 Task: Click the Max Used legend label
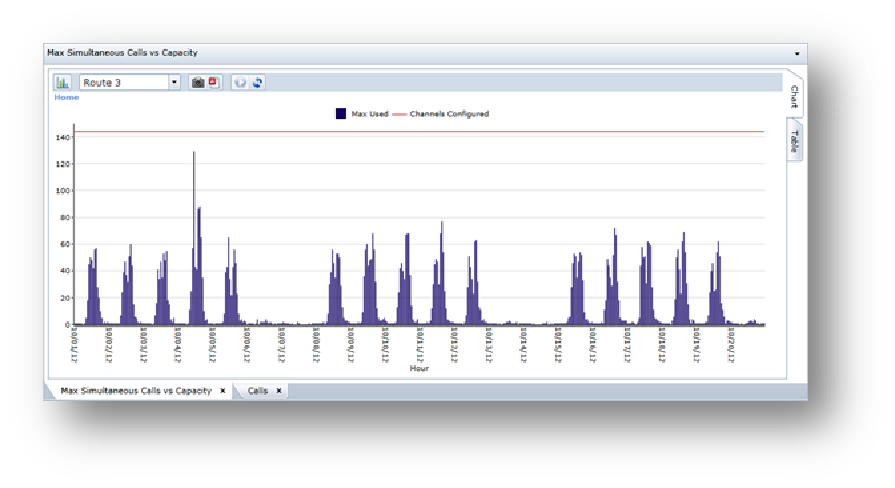click(370, 114)
